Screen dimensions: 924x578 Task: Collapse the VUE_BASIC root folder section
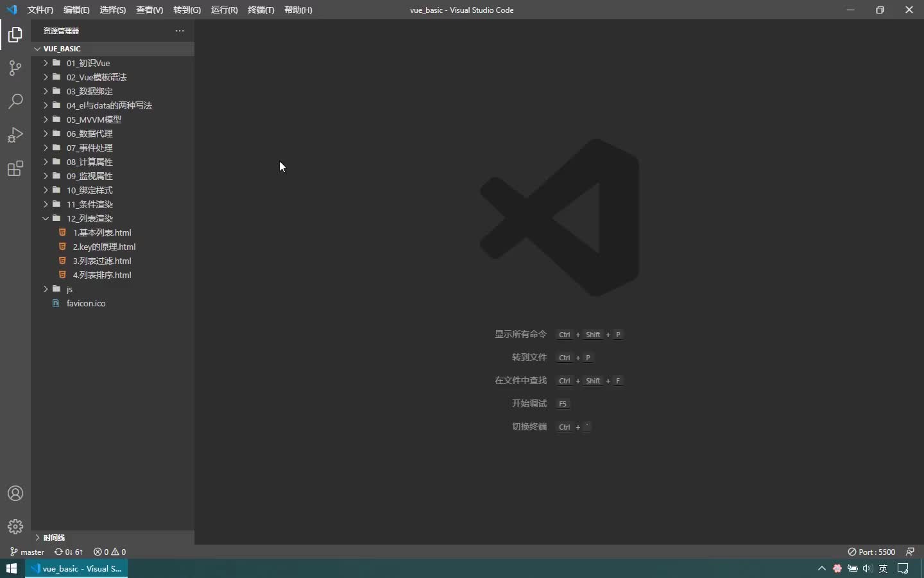tap(112, 49)
